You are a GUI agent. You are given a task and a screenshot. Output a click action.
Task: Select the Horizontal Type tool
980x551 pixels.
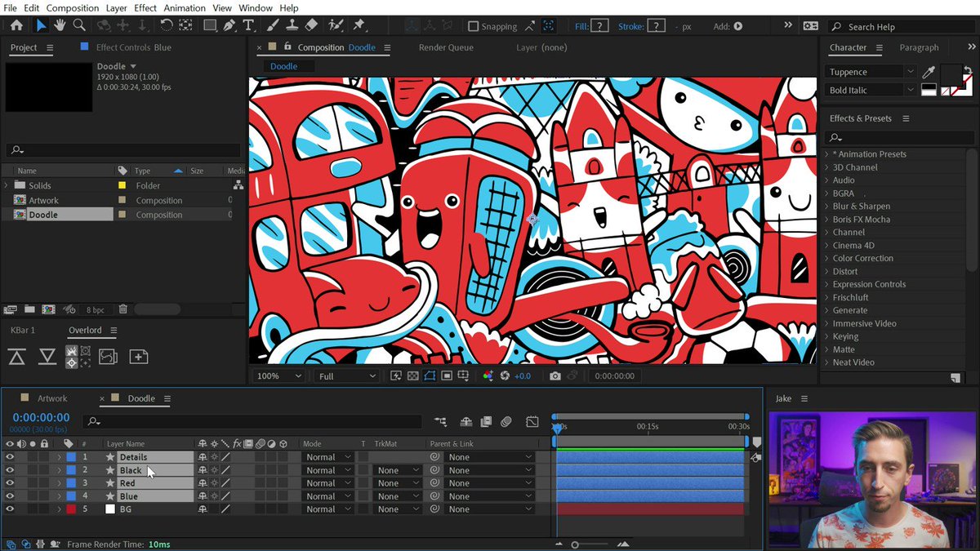[248, 25]
